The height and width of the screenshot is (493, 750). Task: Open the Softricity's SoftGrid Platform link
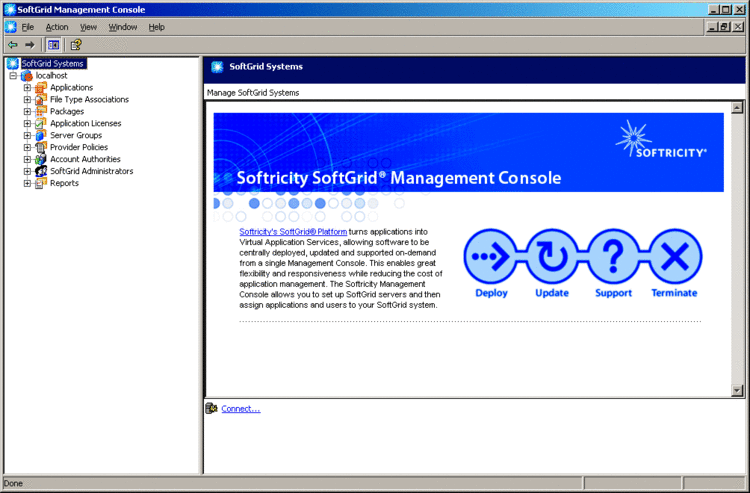coord(293,232)
